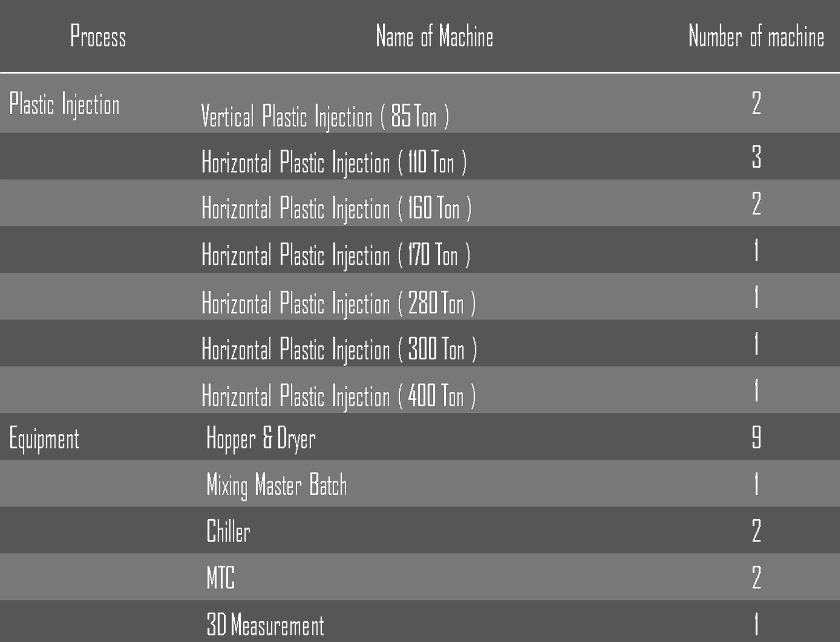
Task: Click Horizontal Plastic Injection 300 Ton
Action: [339, 349]
